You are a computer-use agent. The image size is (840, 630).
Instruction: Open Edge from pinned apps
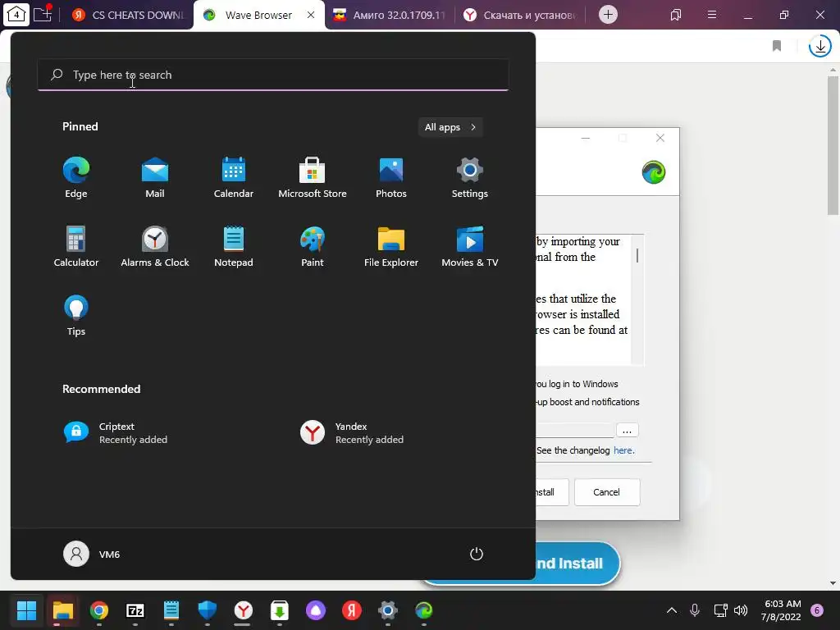76,177
